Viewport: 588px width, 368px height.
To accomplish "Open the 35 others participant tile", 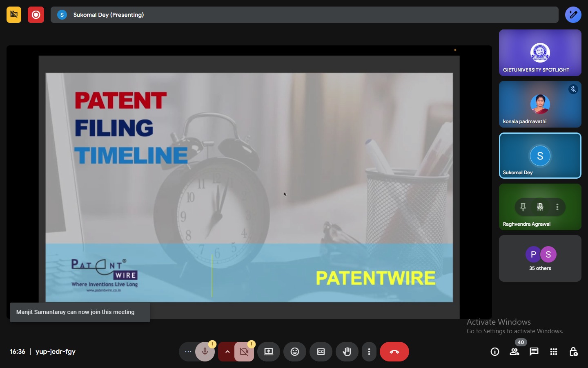I will click(540, 258).
